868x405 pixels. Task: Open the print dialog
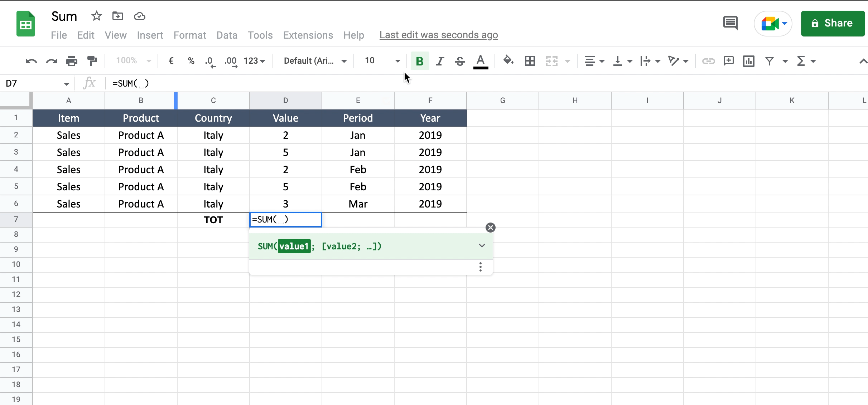(72, 61)
